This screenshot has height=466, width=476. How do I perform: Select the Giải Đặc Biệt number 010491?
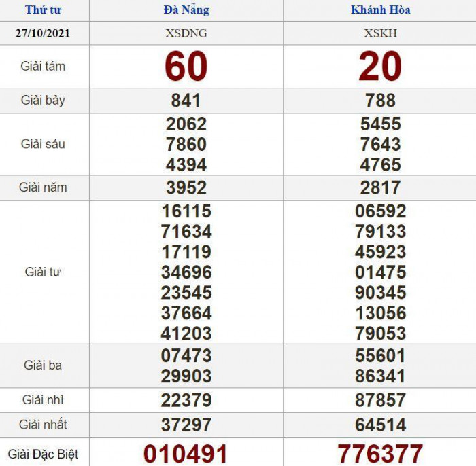[186, 453]
